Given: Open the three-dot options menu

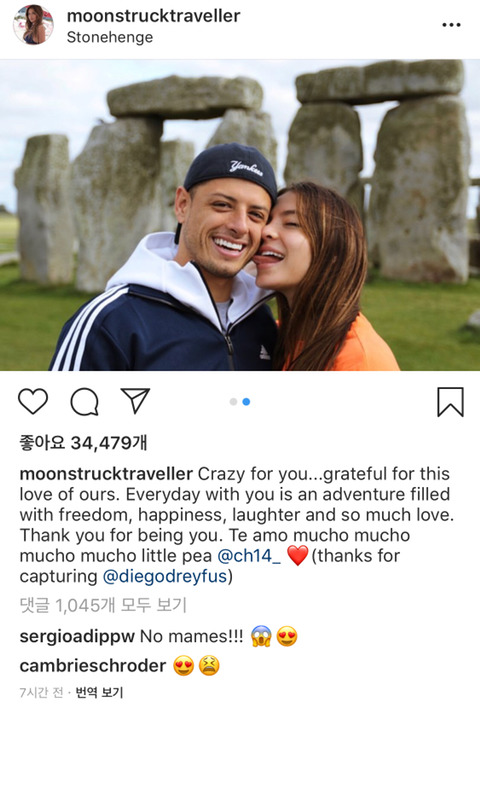Looking at the screenshot, I should point(451,25).
